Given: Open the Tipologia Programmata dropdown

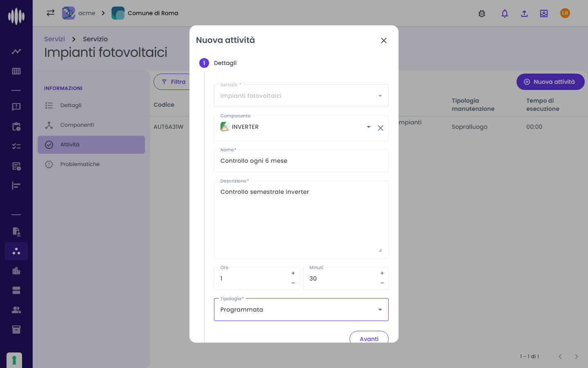Looking at the screenshot, I should 301,310.
